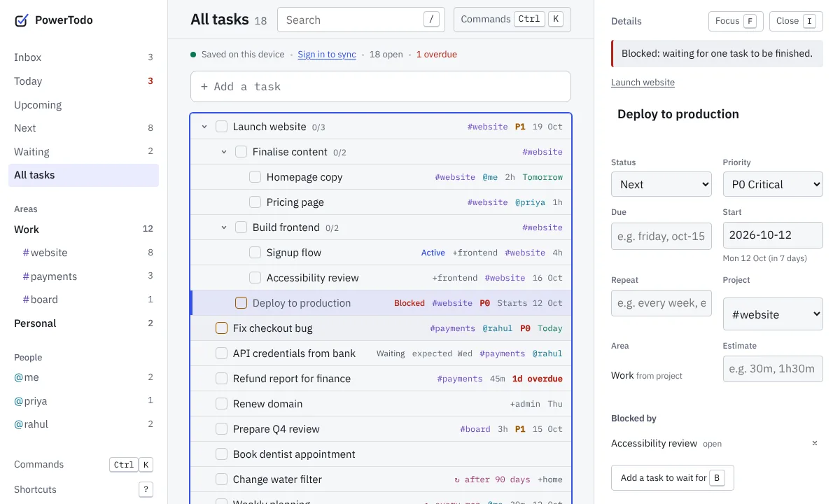Complete Fix checkout bug via its checkbox
The width and height of the screenshot is (840, 504).
point(222,328)
